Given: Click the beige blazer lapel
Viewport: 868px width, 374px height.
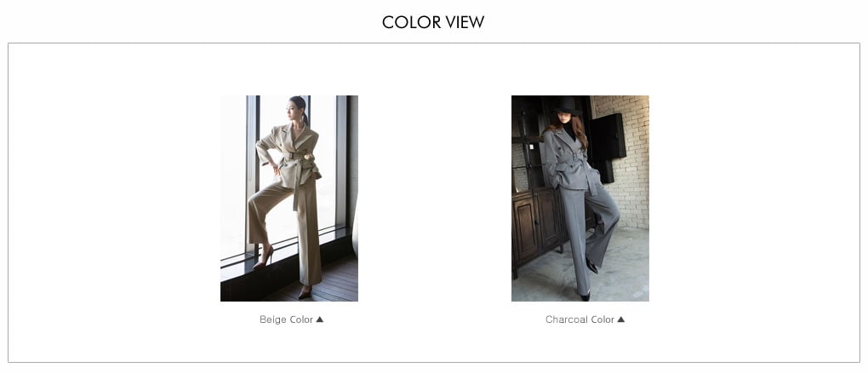Looking at the screenshot, I should point(290,137).
